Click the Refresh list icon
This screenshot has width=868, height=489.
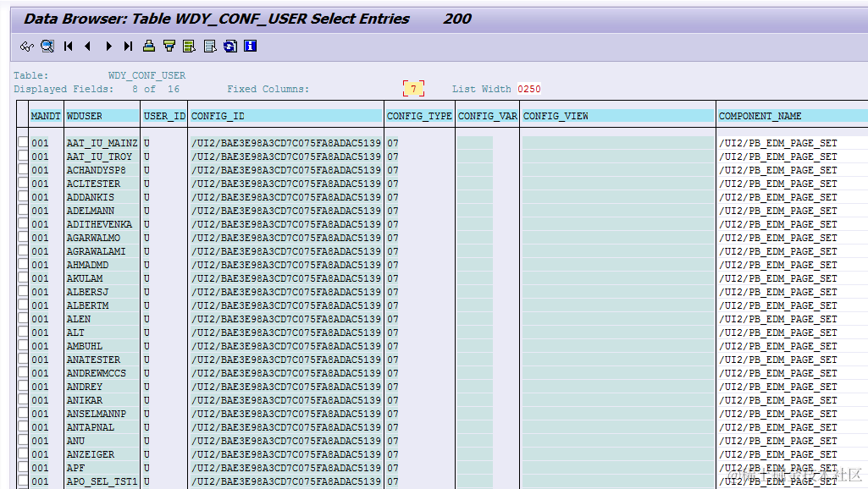tap(230, 47)
